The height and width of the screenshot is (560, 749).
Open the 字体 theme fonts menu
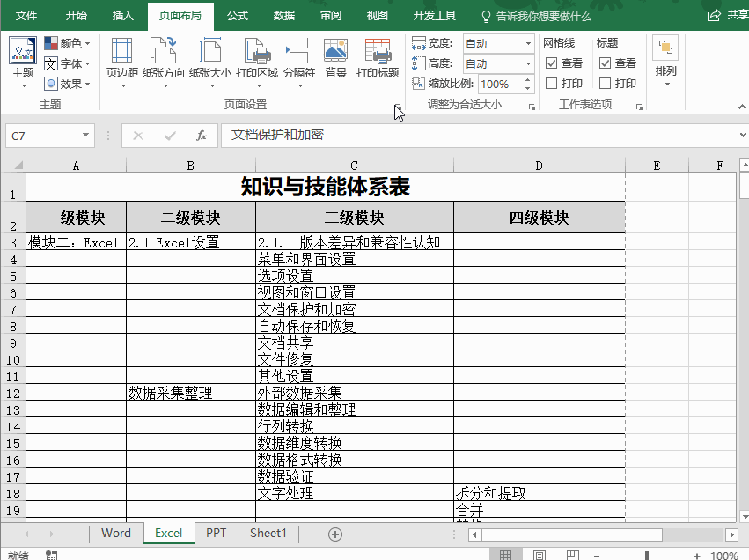68,63
